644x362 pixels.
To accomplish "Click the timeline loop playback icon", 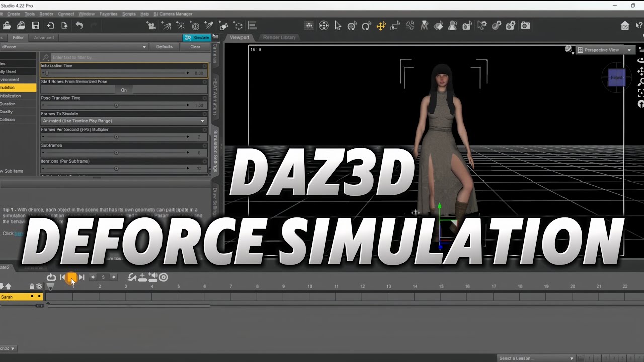I will [51, 277].
